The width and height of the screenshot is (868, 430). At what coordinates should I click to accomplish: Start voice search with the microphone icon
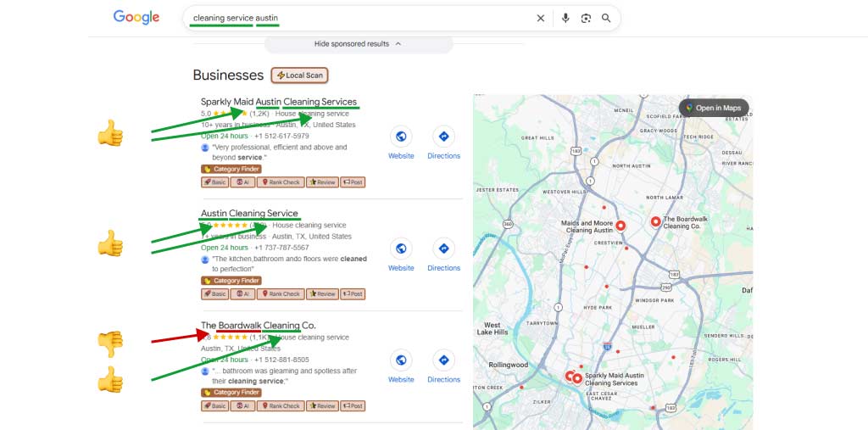pyautogui.click(x=565, y=18)
